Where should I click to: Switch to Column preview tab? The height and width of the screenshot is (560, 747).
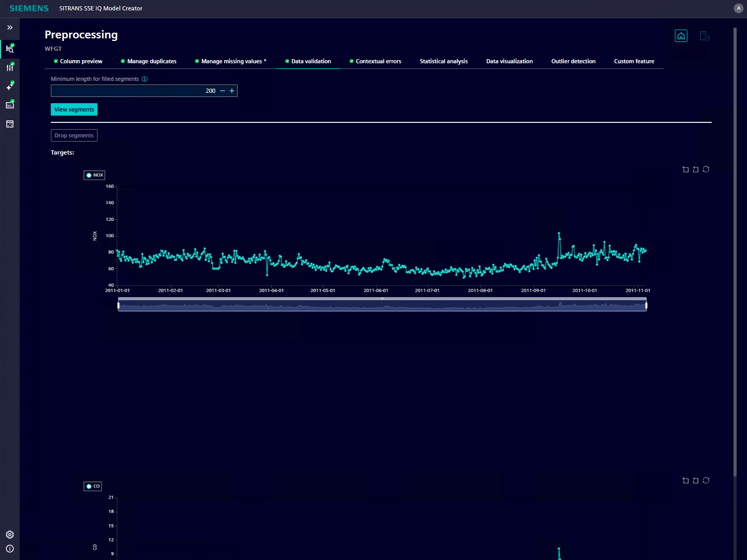click(78, 61)
